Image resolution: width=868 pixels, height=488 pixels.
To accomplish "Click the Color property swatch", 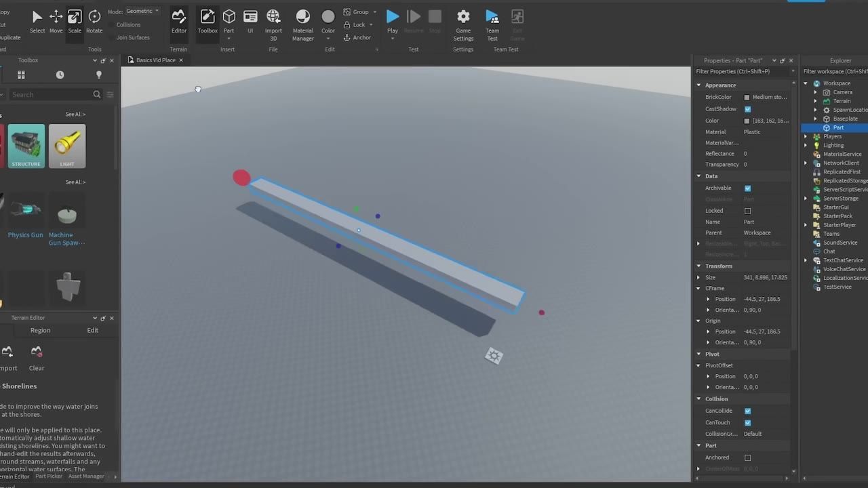I will [747, 121].
